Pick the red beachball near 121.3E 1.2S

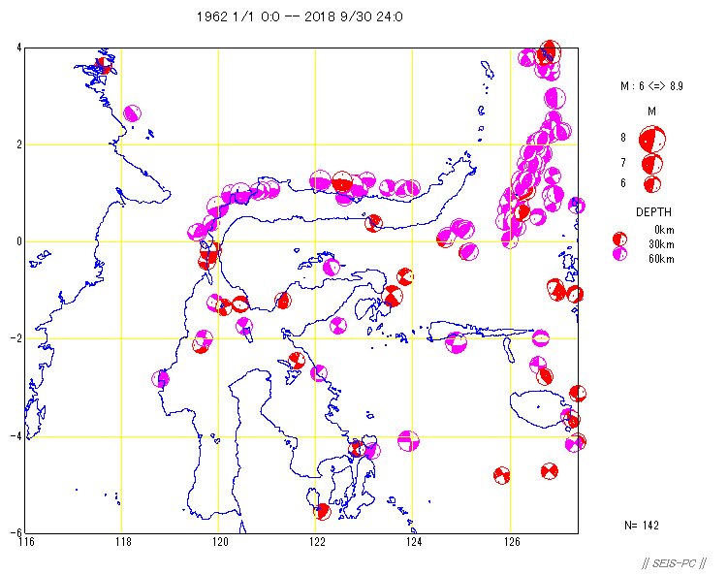click(x=283, y=301)
